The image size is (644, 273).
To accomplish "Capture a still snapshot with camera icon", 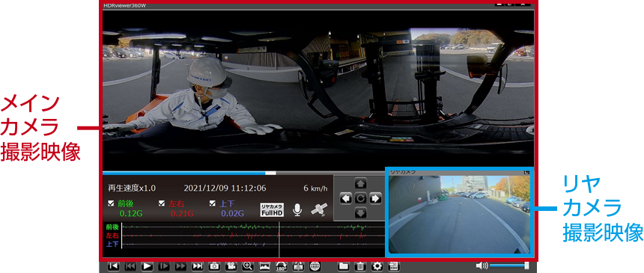I will (x=214, y=266).
